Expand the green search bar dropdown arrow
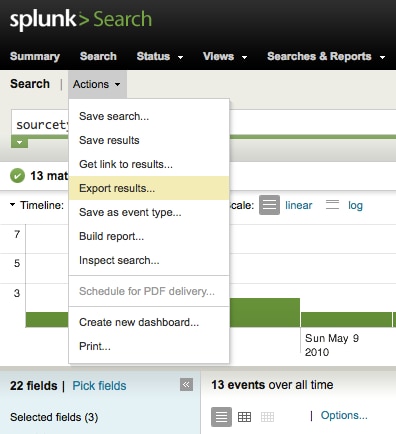 [x=19, y=142]
